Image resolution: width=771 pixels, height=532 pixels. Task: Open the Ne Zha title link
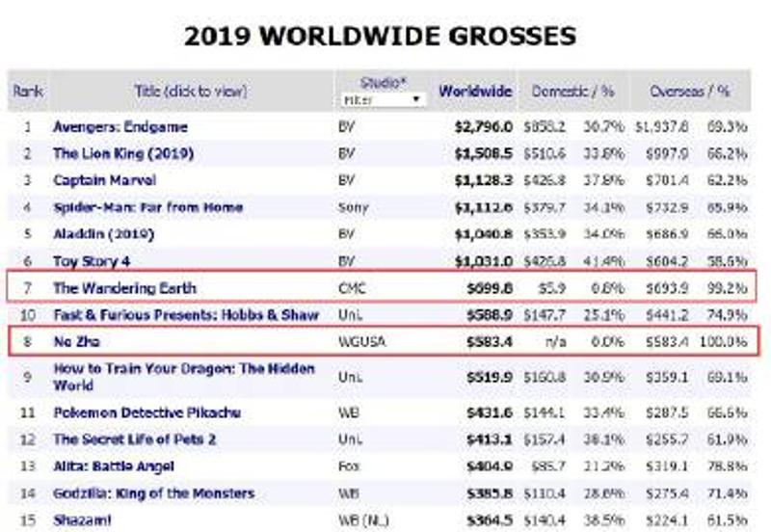76,341
